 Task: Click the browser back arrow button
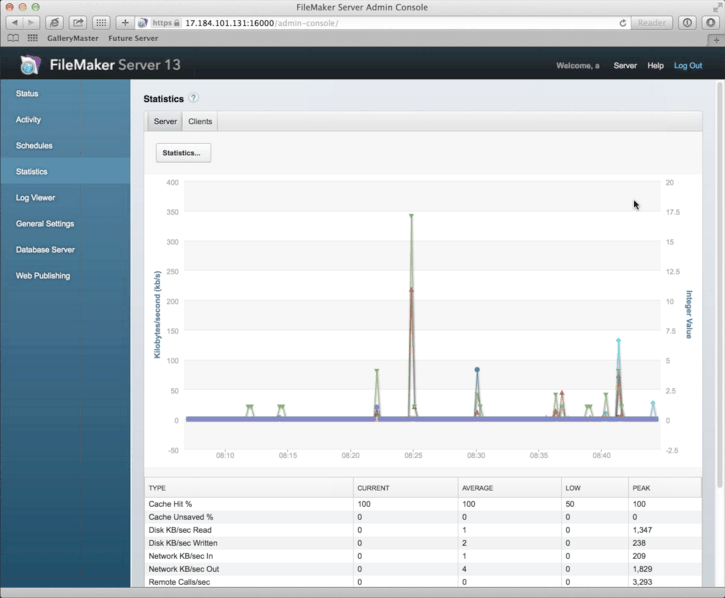tap(15, 23)
